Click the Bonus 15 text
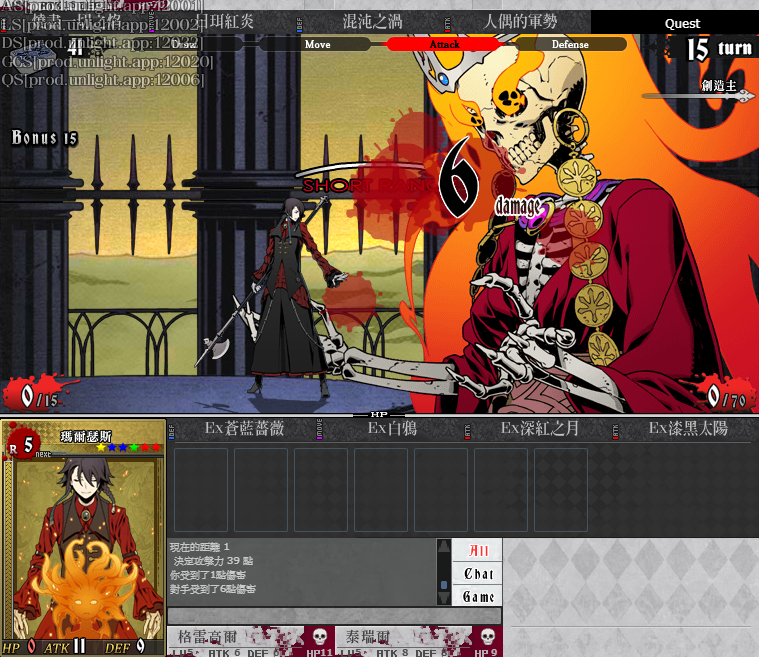The height and width of the screenshot is (657, 759). pos(45,138)
